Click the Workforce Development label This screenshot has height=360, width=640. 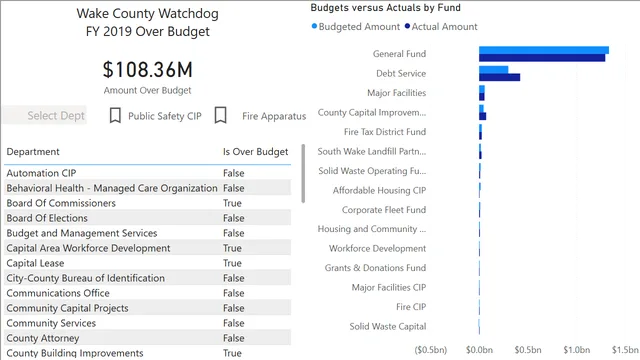(x=378, y=249)
